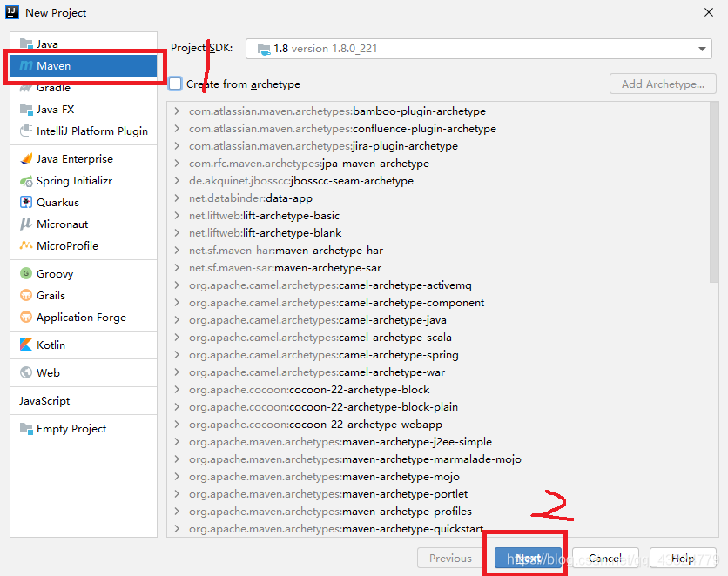Select the Quarkus icon
Viewport: 728px width, 576px height.
(26, 202)
